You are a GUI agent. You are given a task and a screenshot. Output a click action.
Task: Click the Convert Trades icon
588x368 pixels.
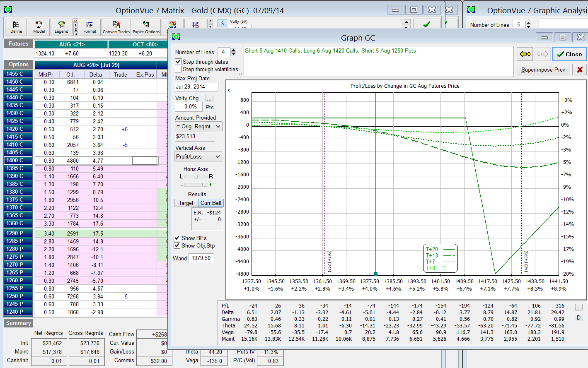(x=116, y=27)
